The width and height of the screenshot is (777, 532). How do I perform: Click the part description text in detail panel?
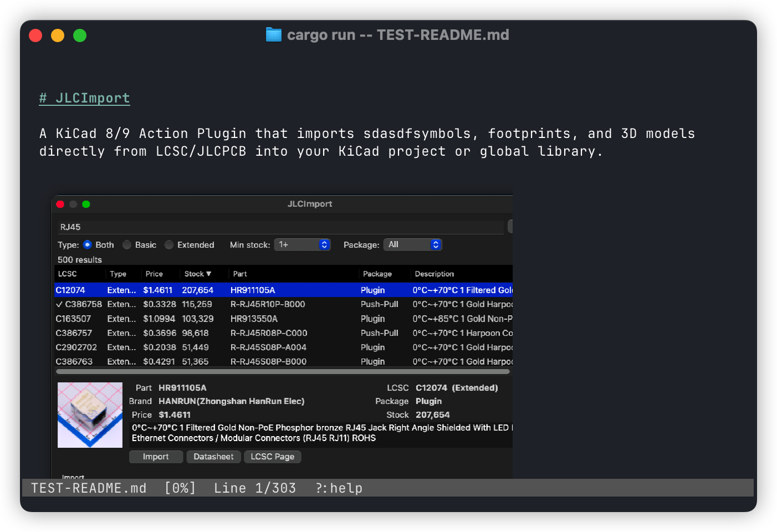click(x=321, y=433)
